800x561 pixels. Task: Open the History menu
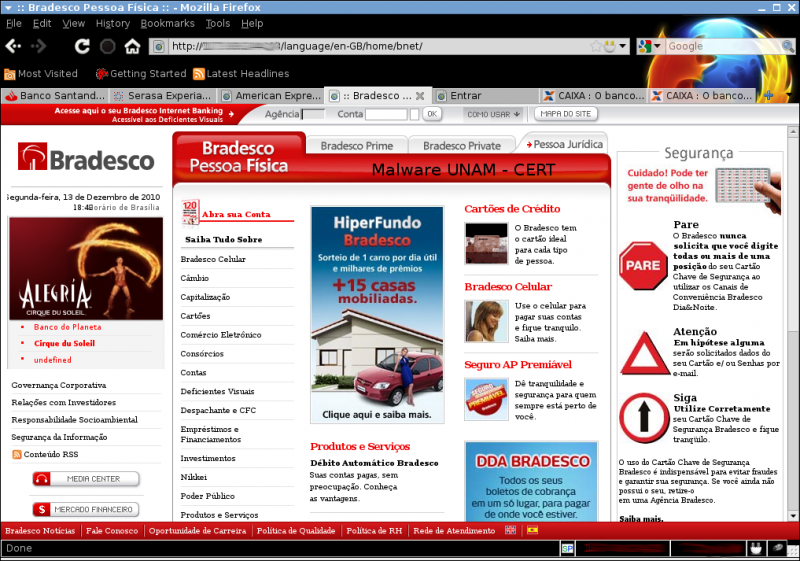(x=113, y=23)
